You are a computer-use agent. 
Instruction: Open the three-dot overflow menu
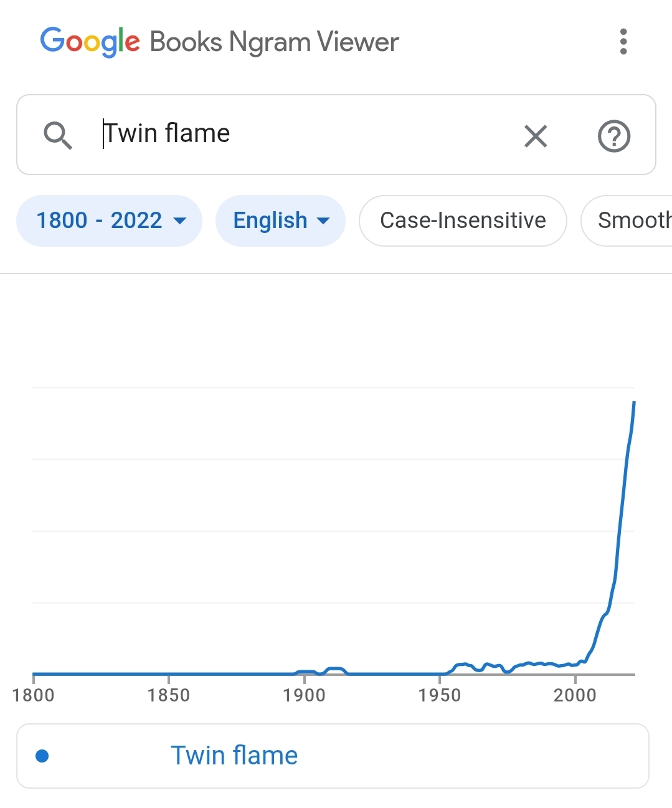[x=623, y=42]
